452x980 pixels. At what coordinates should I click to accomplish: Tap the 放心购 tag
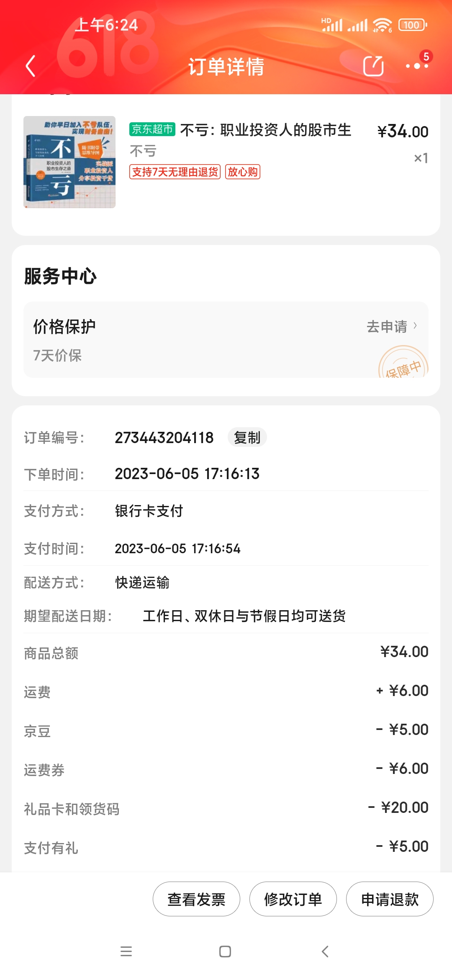[x=243, y=172]
